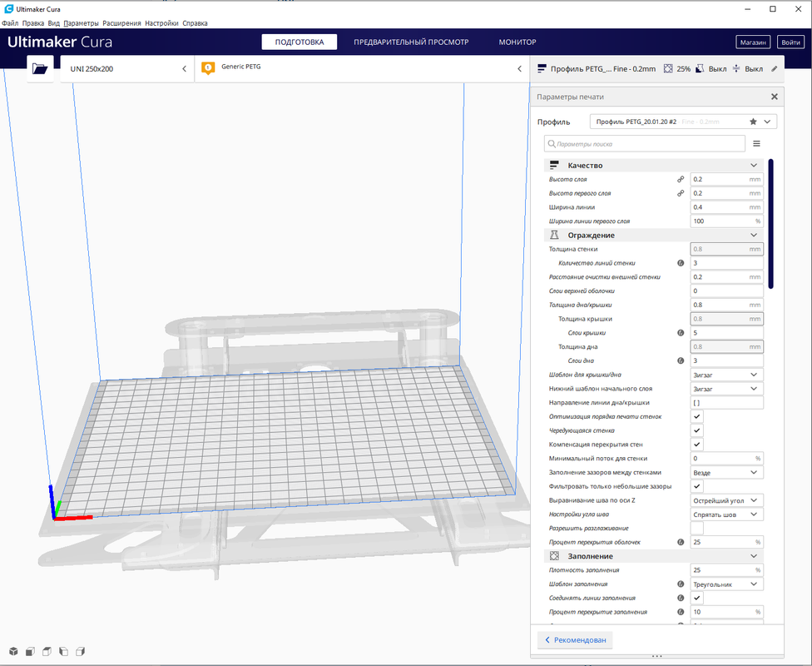Viewport: 812px width, 666px height.
Task: Click function icon beside Шаблон заполнения
Action: click(681, 584)
